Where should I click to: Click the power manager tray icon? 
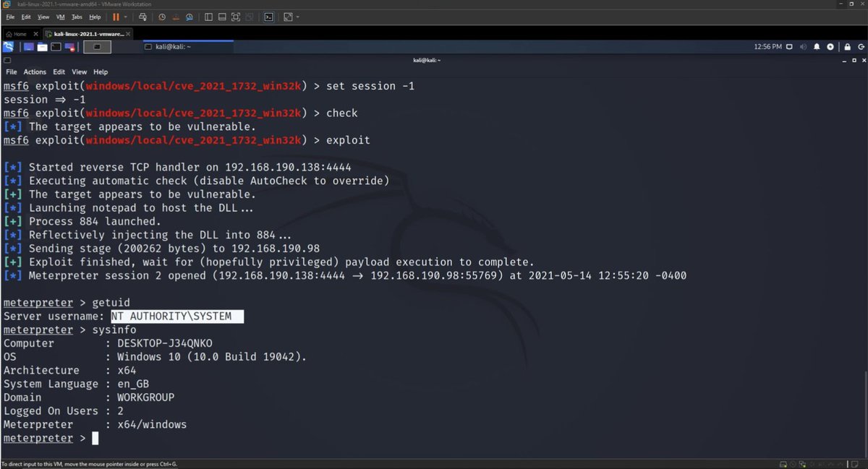(830, 47)
